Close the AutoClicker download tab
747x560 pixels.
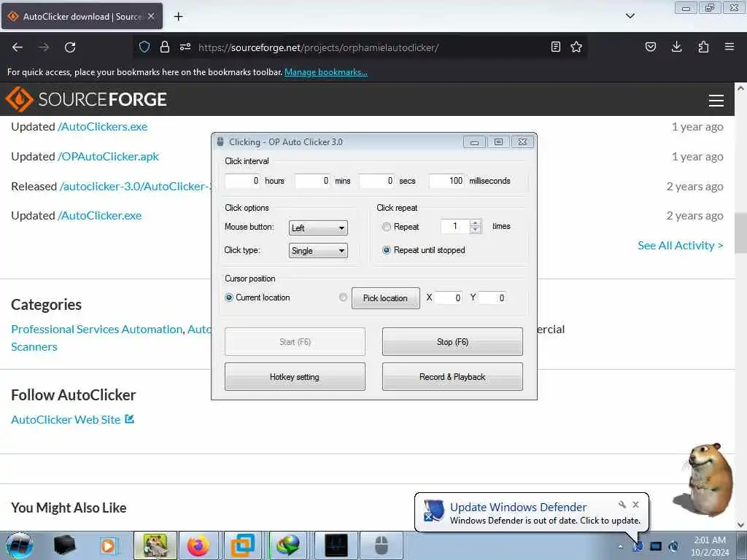[151, 16]
